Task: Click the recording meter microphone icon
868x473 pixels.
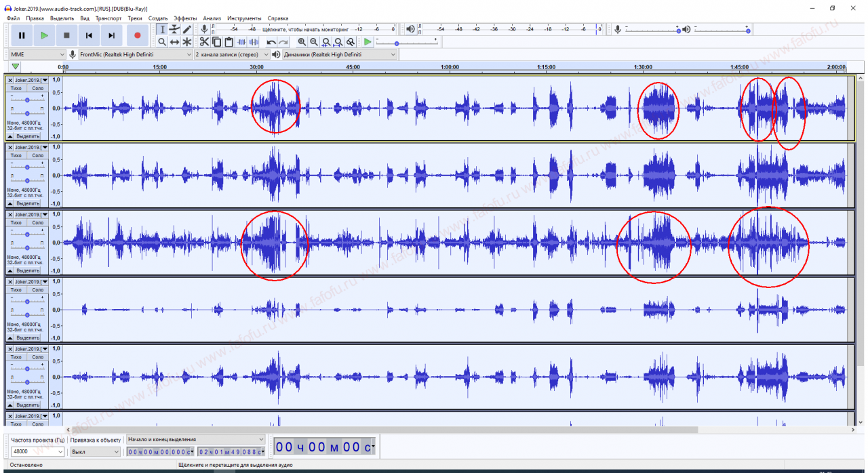Action: pyautogui.click(x=204, y=29)
